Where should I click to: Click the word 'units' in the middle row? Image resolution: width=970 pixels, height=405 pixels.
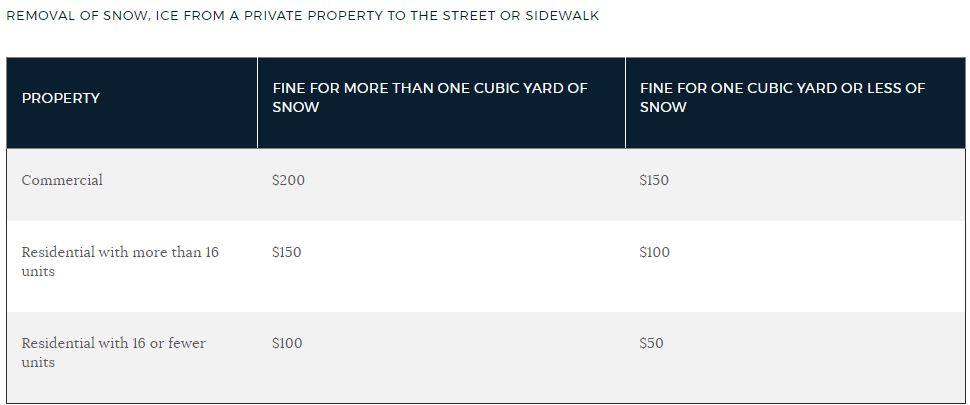coord(38,271)
